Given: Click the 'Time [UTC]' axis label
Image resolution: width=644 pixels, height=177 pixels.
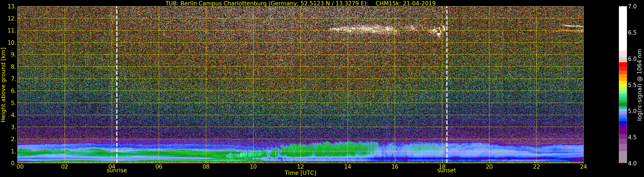Looking at the screenshot, I should point(300,173).
